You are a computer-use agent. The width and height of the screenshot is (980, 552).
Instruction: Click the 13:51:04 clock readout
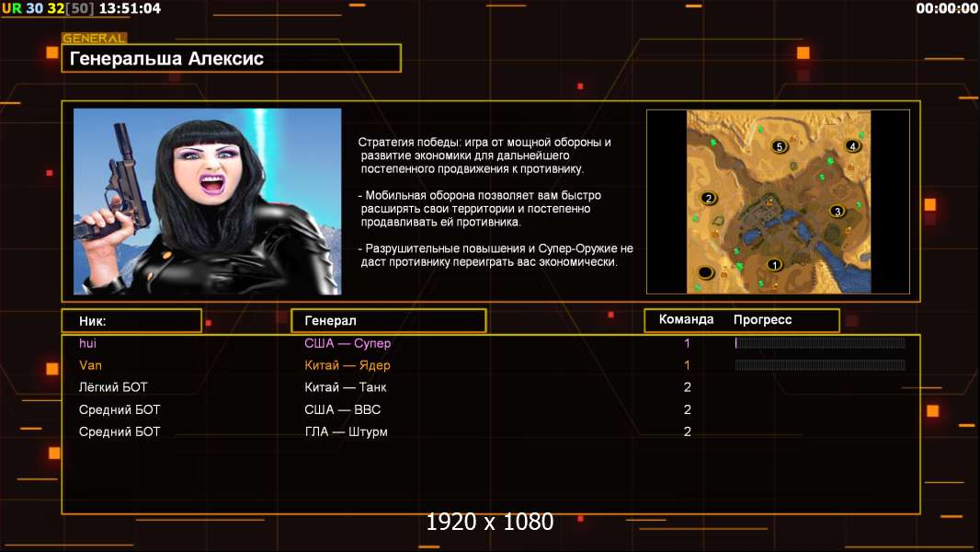(130, 8)
